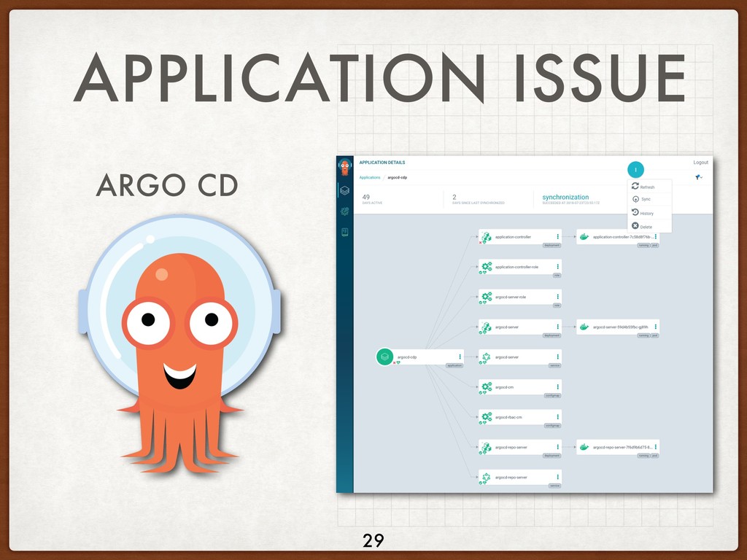Click the argocd-server service node icon

click(486, 357)
